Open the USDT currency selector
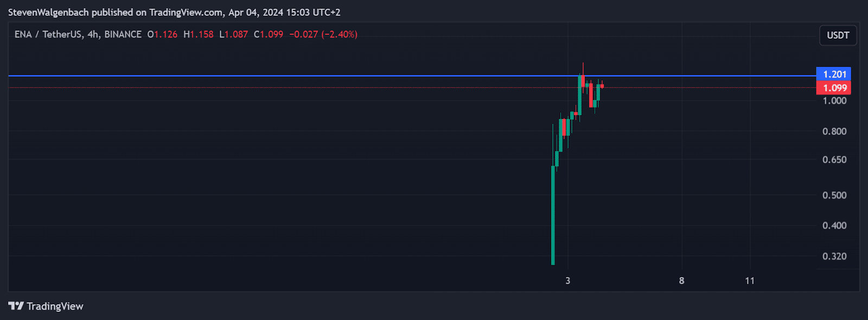Viewport: 868px width, 320px height. (838, 35)
